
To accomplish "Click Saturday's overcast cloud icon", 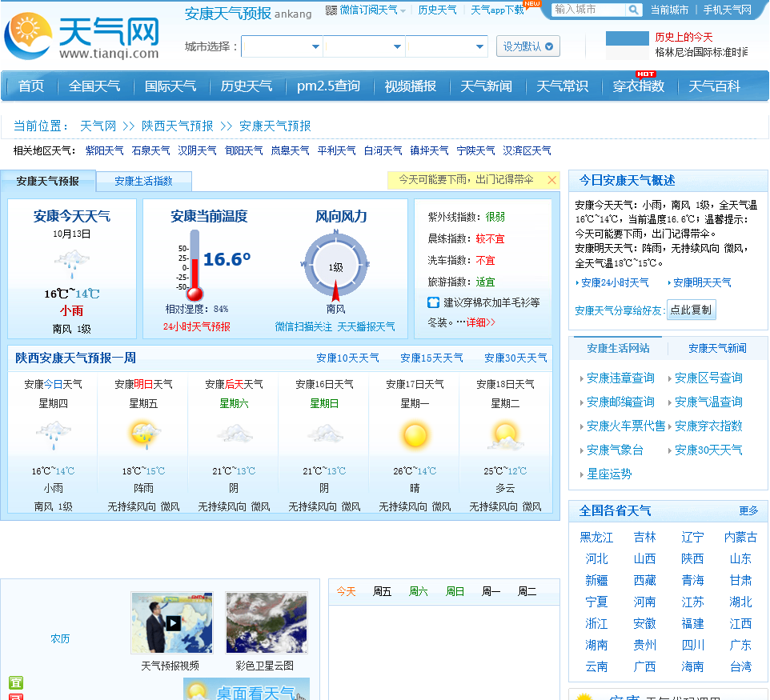I will (x=235, y=434).
